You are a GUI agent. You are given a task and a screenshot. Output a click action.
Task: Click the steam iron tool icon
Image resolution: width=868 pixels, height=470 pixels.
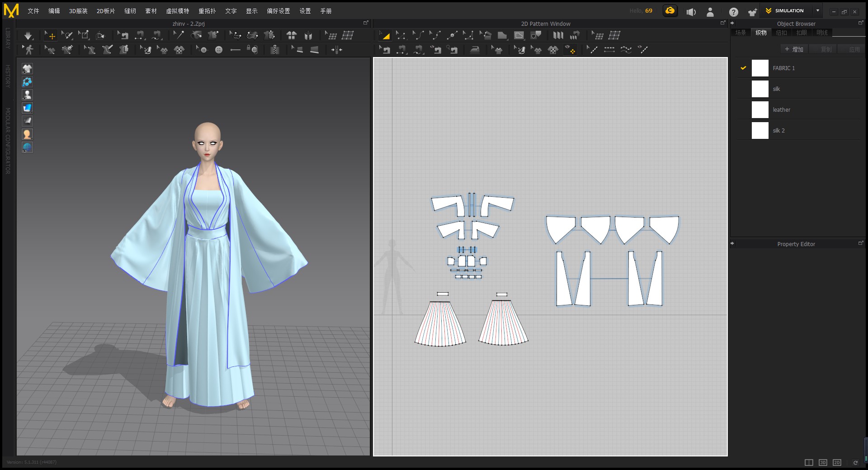point(474,50)
